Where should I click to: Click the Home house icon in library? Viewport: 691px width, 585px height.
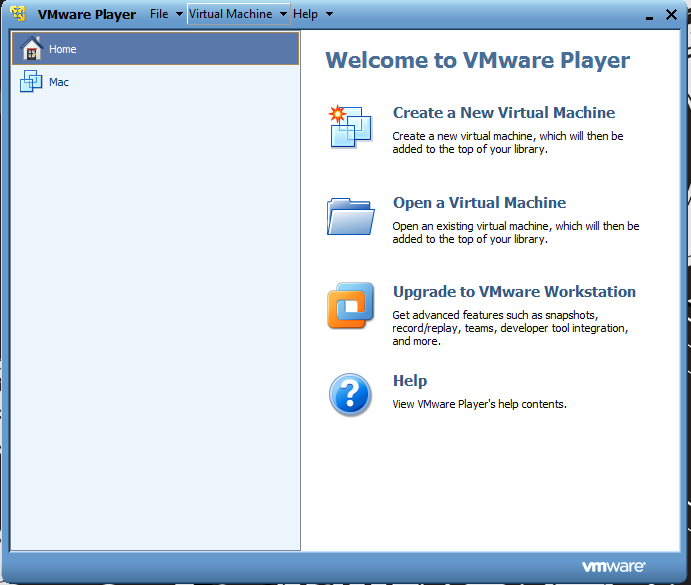(x=32, y=48)
